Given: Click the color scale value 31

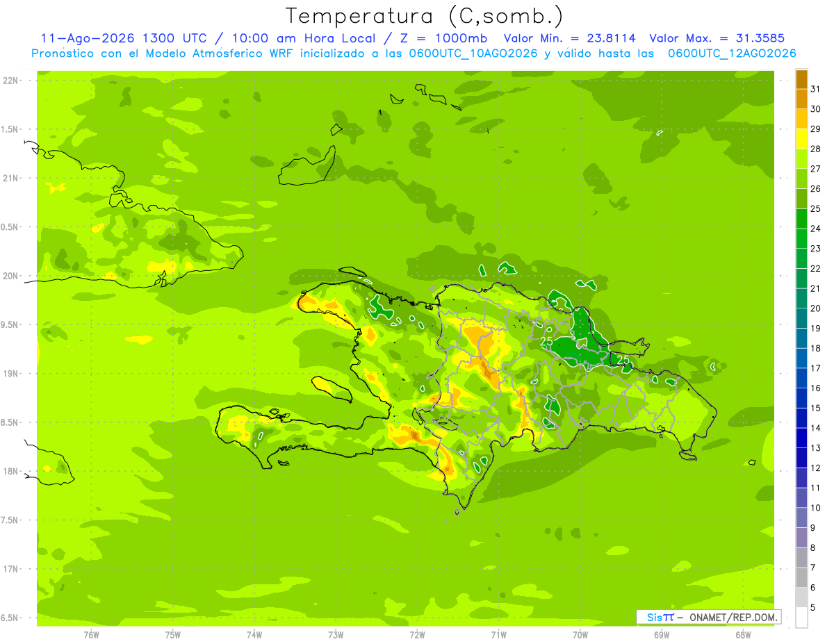Looking at the screenshot, I should pos(815,89).
